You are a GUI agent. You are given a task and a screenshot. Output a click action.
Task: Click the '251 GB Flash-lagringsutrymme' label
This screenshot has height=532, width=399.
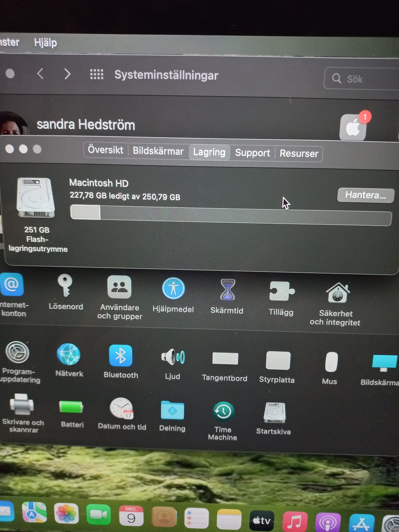click(37, 239)
